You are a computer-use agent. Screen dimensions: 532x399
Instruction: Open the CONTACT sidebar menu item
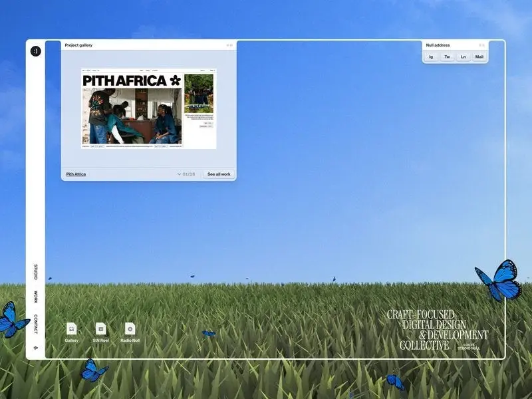36,324
